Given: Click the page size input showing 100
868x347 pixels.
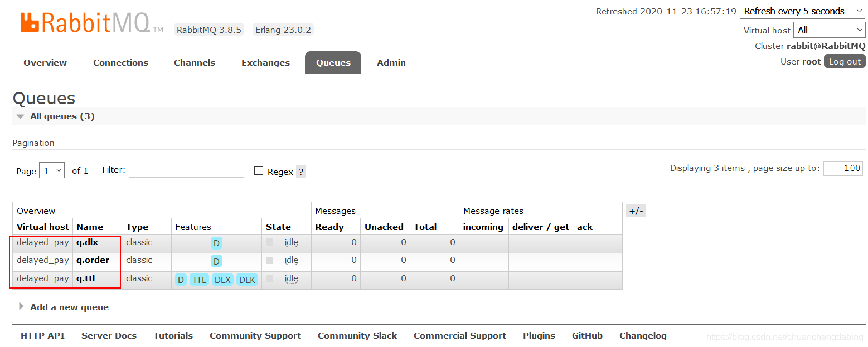Looking at the screenshot, I should [x=843, y=168].
